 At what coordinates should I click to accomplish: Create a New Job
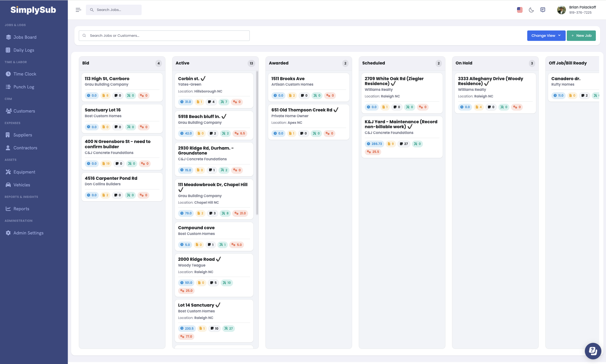point(581,36)
